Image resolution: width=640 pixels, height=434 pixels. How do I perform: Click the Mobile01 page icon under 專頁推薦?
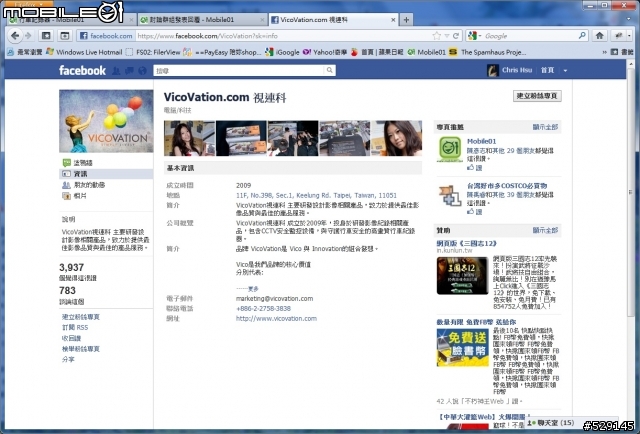click(449, 149)
